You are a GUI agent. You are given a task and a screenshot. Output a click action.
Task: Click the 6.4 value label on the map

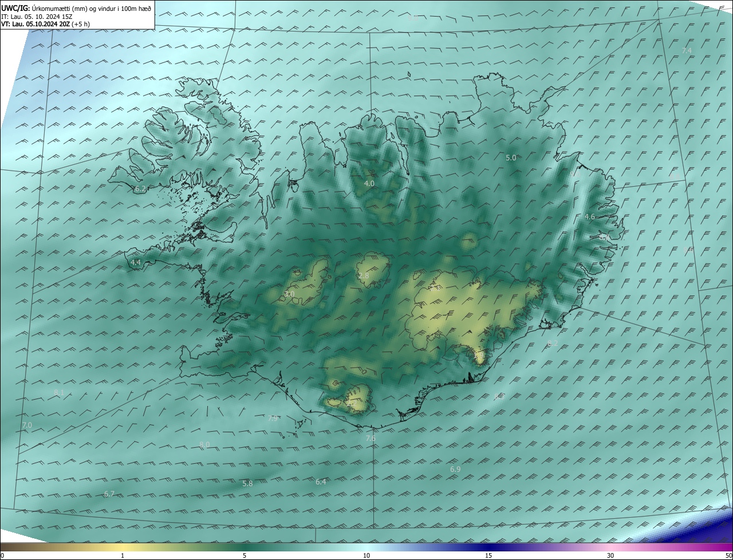pos(321,482)
